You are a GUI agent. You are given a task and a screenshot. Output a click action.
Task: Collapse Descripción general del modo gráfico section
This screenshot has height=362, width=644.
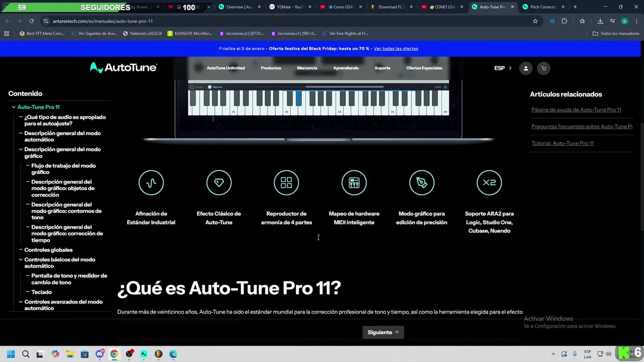point(21,149)
